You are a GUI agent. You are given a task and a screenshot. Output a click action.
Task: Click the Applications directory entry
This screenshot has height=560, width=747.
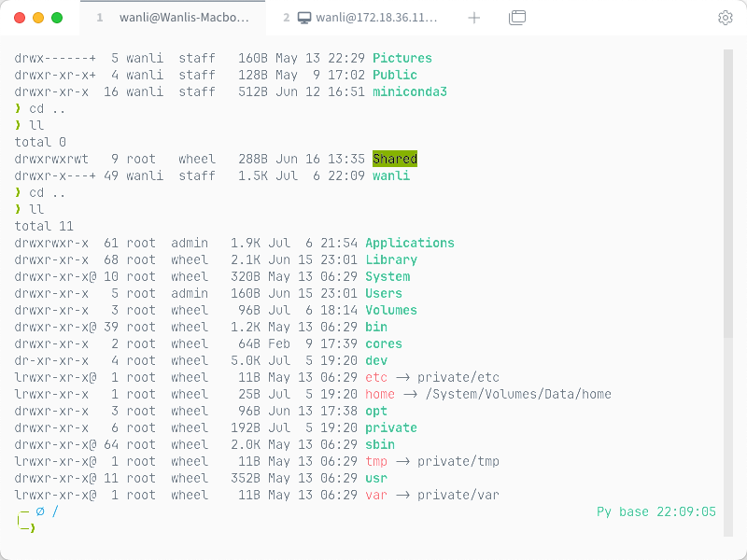point(410,243)
